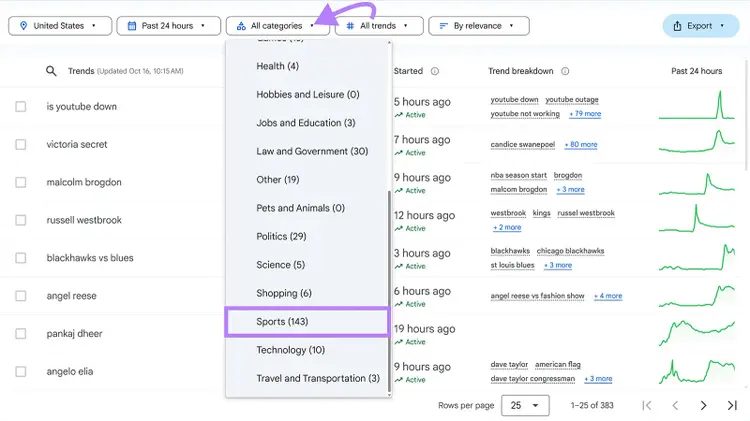Viewport: 750px width, 421px height.
Task: Select Jobs and Education (3) category
Action: [x=306, y=123]
